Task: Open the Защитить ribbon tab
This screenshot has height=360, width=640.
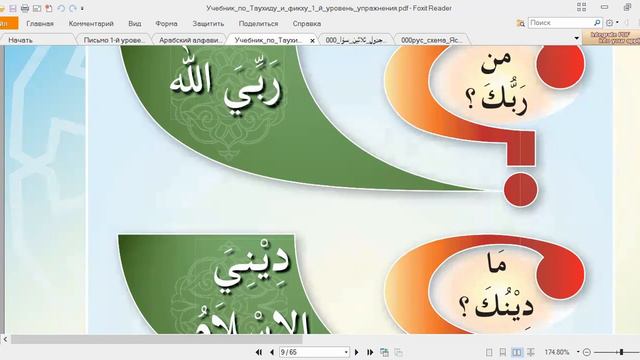Action: click(x=208, y=24)
